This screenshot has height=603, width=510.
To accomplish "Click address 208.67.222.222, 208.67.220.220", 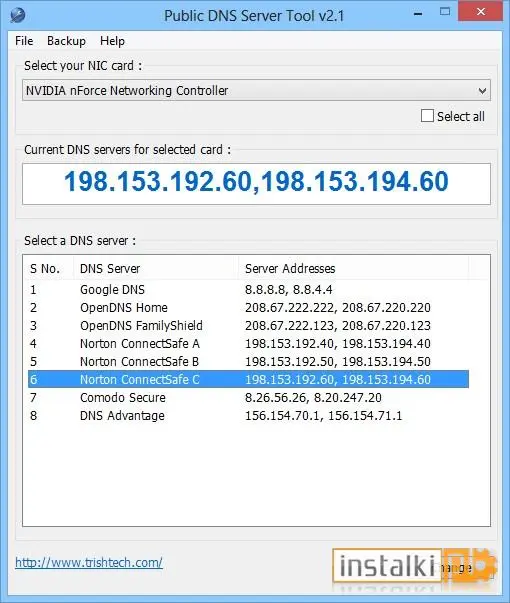I will coord(338,308).
